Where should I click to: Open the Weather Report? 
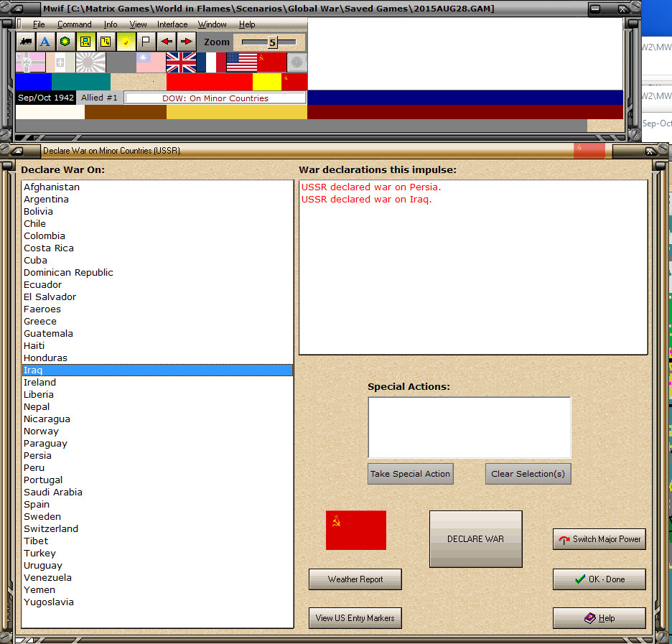(355, 579)
